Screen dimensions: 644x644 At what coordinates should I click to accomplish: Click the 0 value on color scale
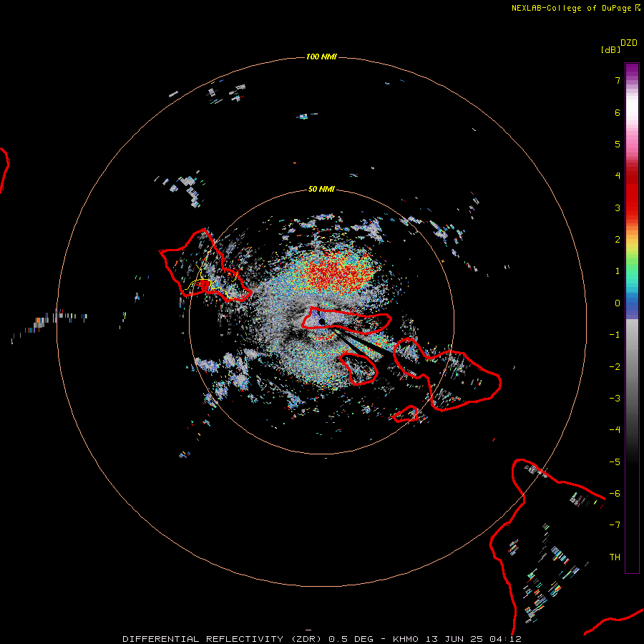618,303
